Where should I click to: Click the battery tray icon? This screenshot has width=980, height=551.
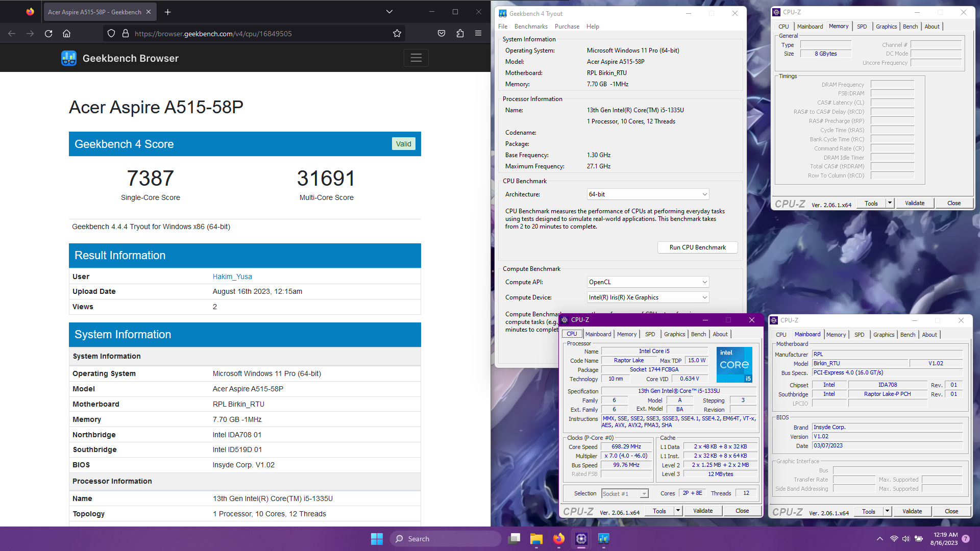click(x=919, y=539)
